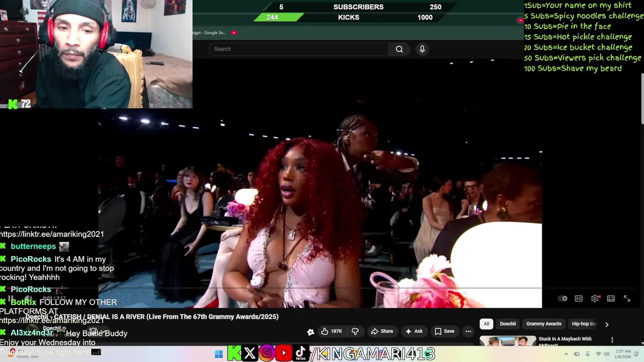Switch the player to theater mode
This screenshot has width=644, height=362.
[x=611, y=299]
